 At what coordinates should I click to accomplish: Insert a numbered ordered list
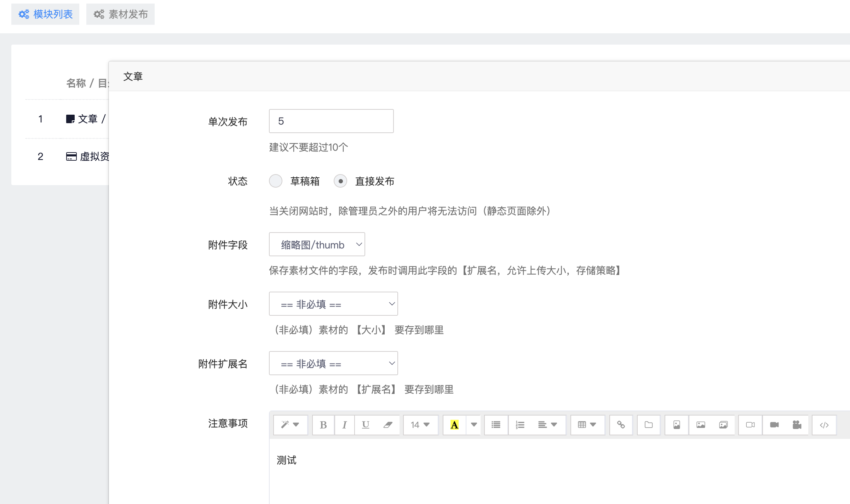pyautogui.click(x=520, y=425)
